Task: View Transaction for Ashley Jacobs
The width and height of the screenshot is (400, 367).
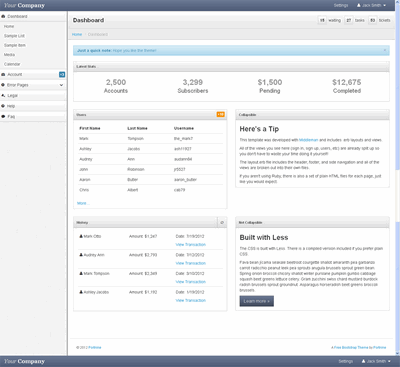Action: 191,300
